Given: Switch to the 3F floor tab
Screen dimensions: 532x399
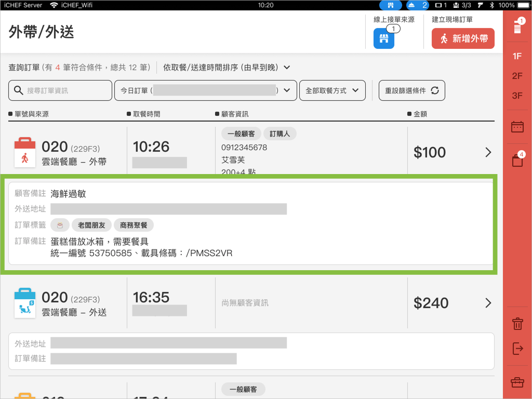Looking at the screenshot, I should pos(517,96).
